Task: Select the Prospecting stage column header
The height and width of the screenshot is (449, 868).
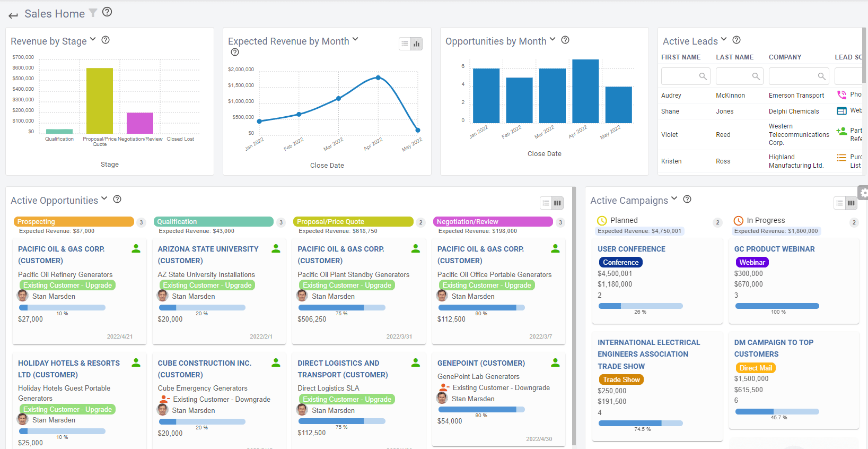Action: [74, 221]
